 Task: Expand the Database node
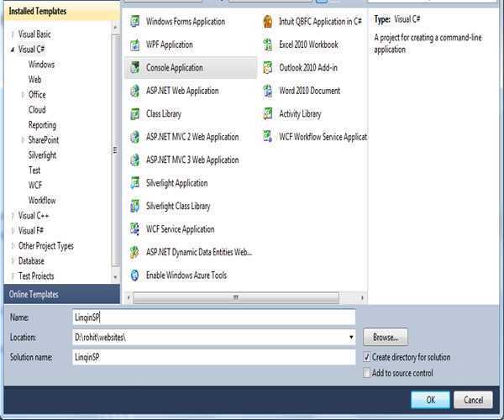tap(13, 261)
